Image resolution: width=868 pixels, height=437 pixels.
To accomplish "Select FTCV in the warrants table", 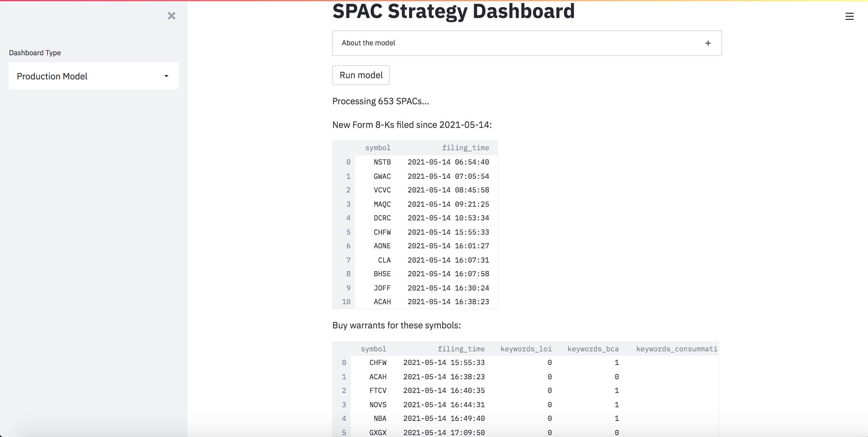I will click(x=378, y=390).
